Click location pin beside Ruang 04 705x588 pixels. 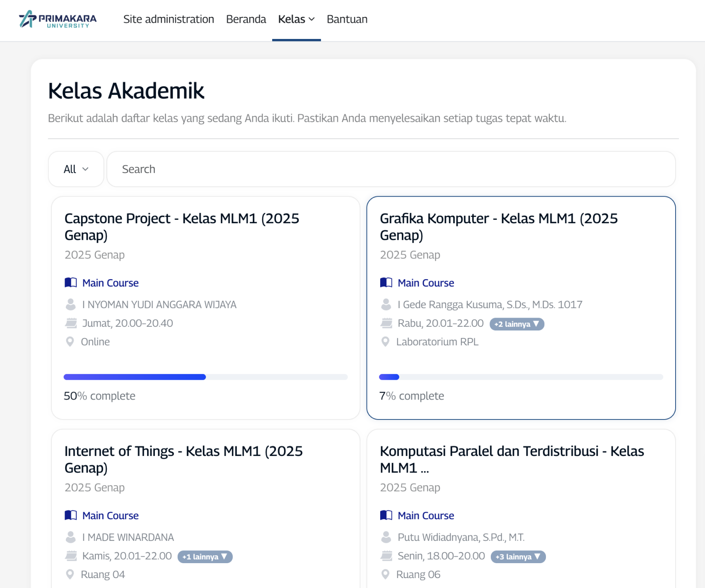pyautogui.click(x=70, y=574)
